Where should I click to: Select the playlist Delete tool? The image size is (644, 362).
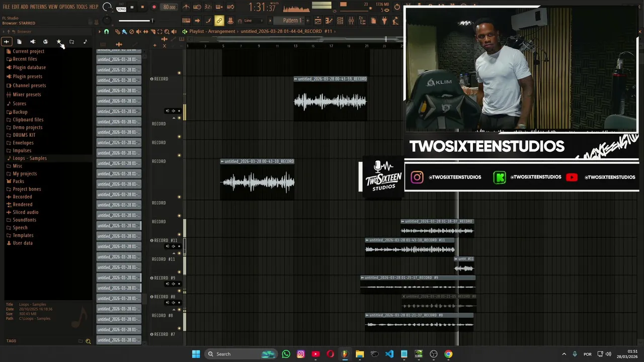[131, 31]
